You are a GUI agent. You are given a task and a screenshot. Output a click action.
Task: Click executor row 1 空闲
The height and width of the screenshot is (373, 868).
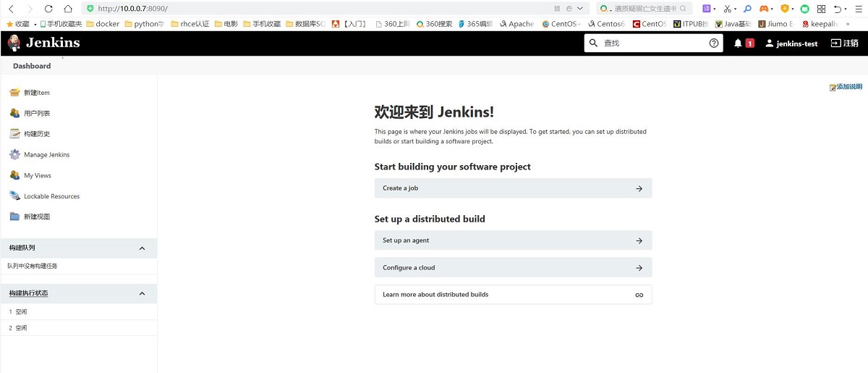tap(78, 311)
